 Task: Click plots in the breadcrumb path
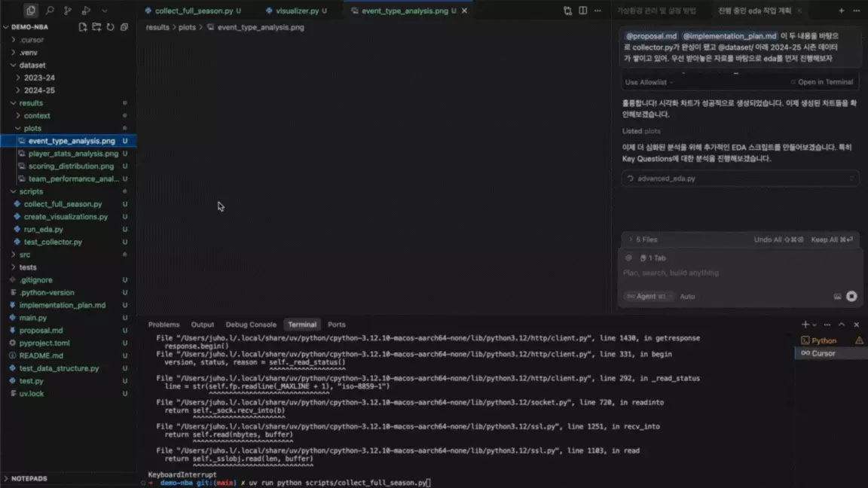pyautogui.click(x=187, y=27)
